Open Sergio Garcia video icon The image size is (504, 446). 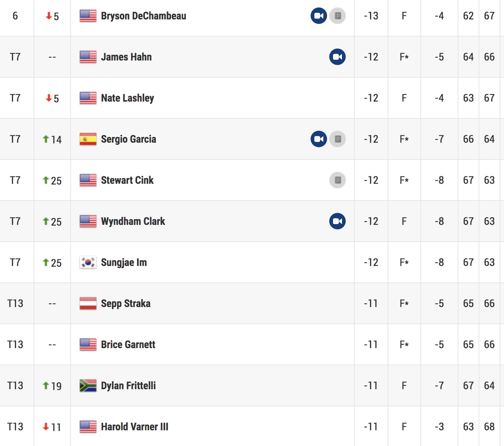click(319, 139)
